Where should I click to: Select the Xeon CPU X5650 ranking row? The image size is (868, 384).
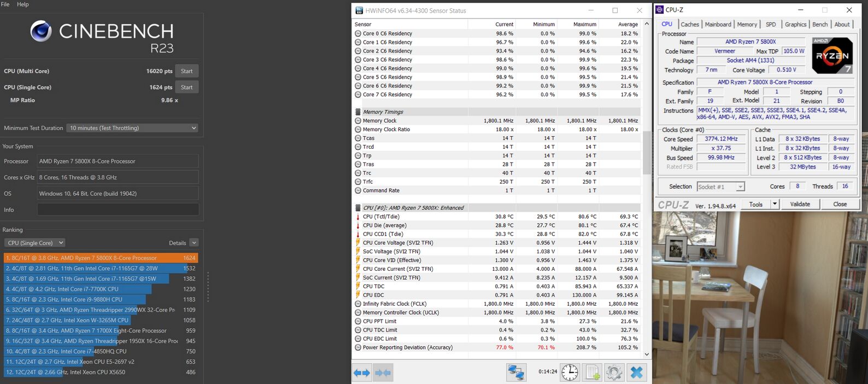(101, 373)
